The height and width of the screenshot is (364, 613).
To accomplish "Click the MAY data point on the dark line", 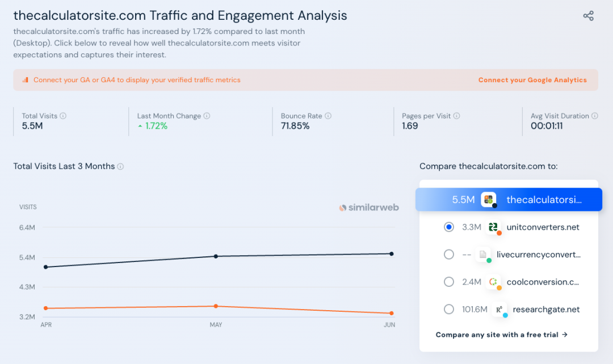I will tap(216, 256).
